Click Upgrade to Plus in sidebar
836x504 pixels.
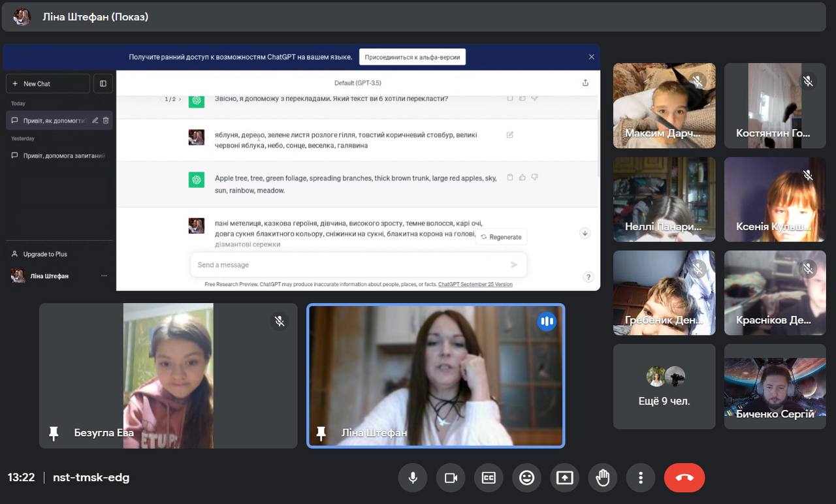(x=45, y=254)
